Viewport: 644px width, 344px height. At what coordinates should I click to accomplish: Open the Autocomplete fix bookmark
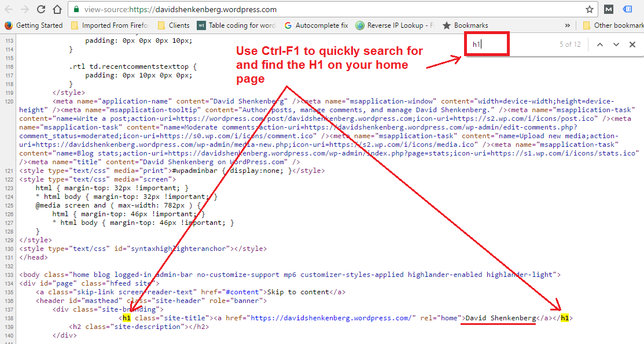(x=316, y=25)
